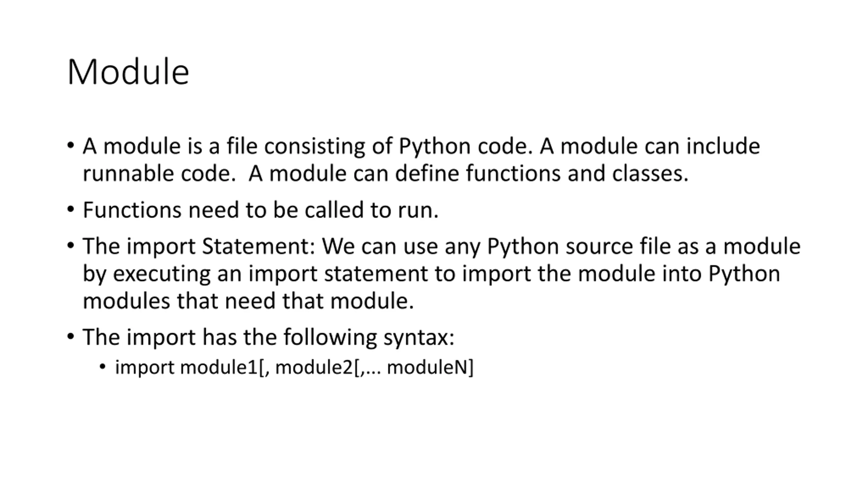This screenshot has height=488, width=868.
Task: Click the word "include" ending the first line
Action: (x=723, y=146)
